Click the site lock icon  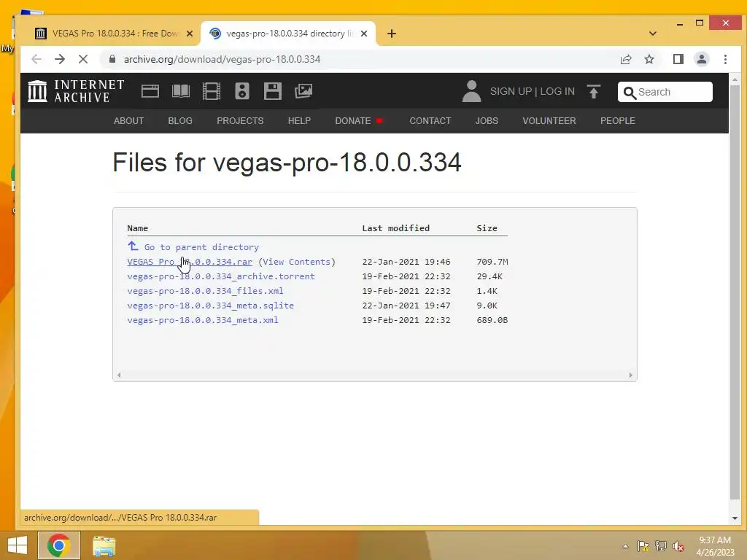coord(112,59)
